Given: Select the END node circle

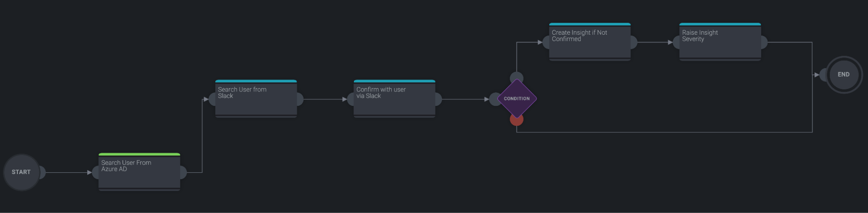Looking at the screenshot, I should pos(843,75).
